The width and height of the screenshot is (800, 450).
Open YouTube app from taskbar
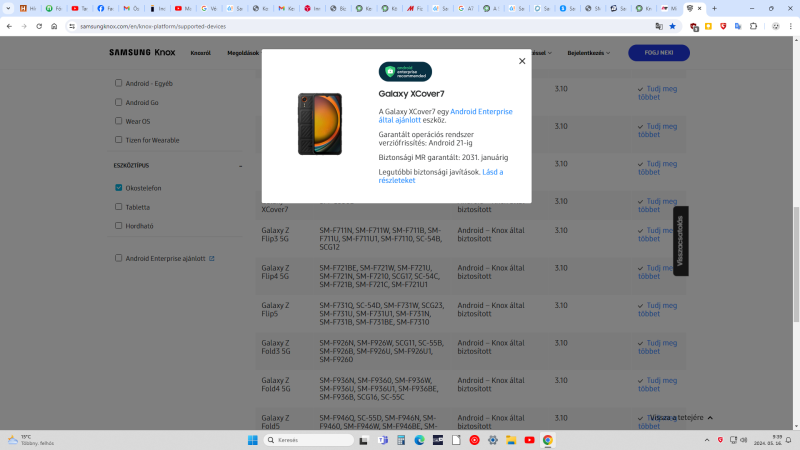529,440
